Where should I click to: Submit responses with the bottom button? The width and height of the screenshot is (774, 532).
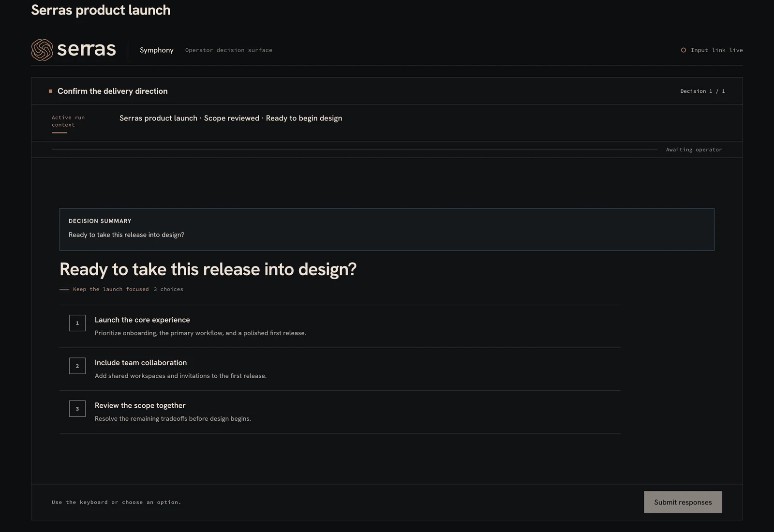683,502
